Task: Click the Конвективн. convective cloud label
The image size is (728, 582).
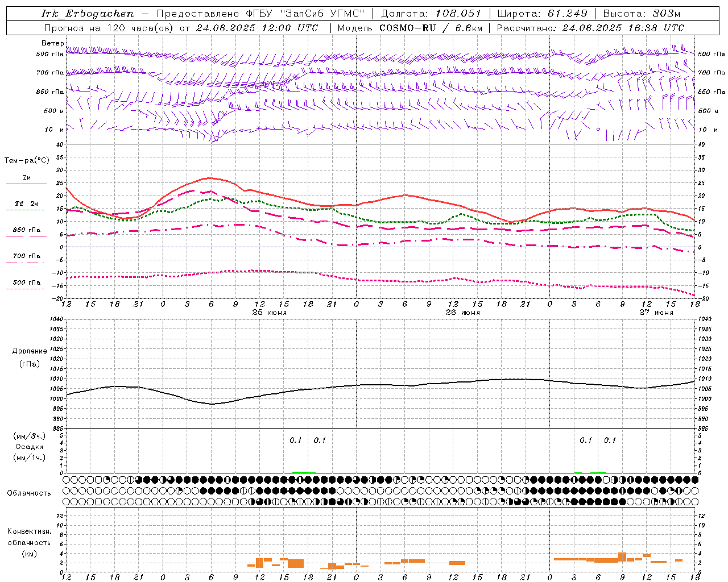Action: pos(29,531)
